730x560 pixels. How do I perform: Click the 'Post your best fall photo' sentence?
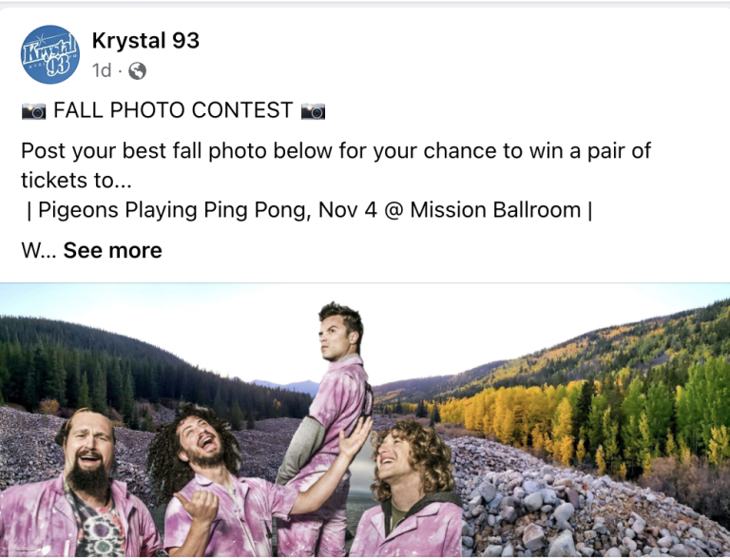click(336, 151)
